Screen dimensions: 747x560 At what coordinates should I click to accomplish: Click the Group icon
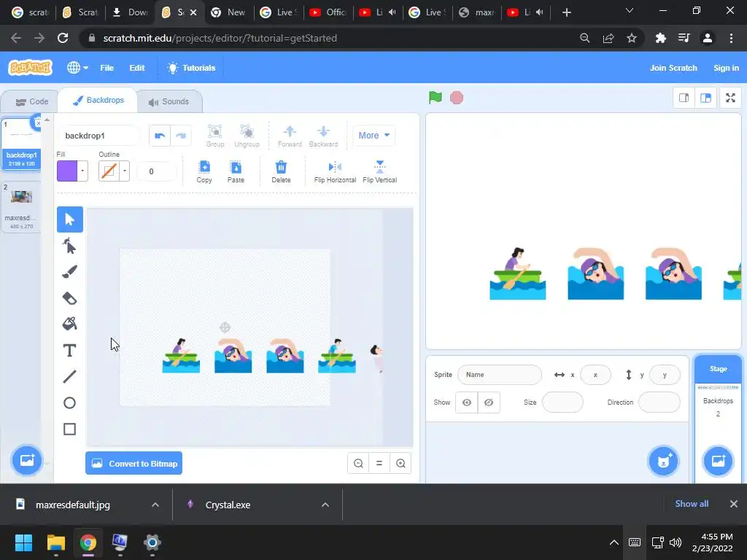(x=215, y=136)
